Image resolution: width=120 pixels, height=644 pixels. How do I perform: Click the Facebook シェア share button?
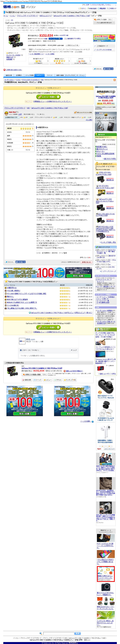click(74, 350)
